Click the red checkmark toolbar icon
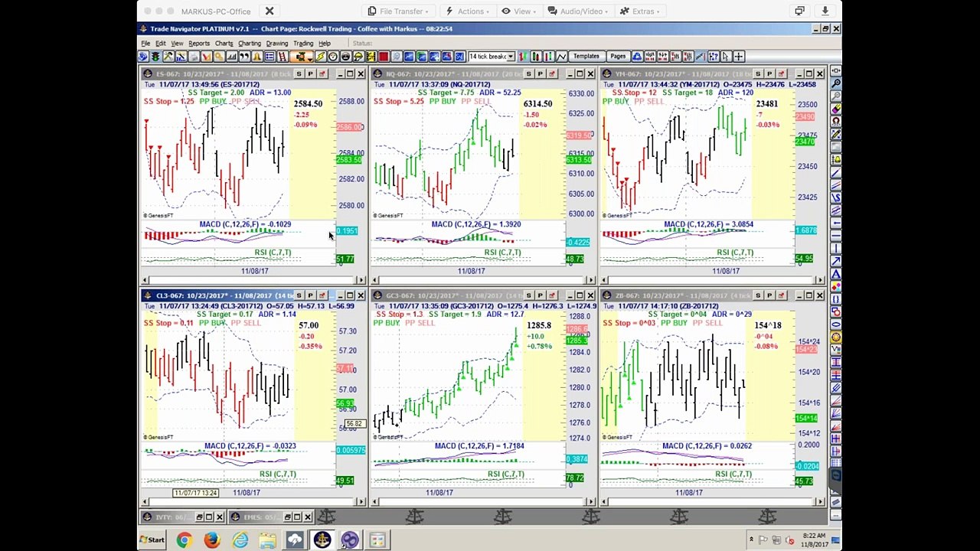The width and height of the screenshot is (980, 551). (207, 56)
